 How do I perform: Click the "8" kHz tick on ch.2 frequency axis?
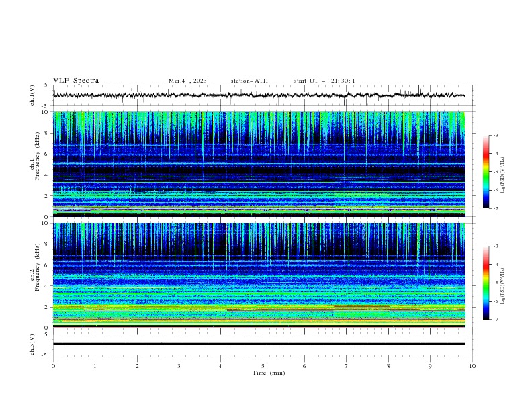46,244
